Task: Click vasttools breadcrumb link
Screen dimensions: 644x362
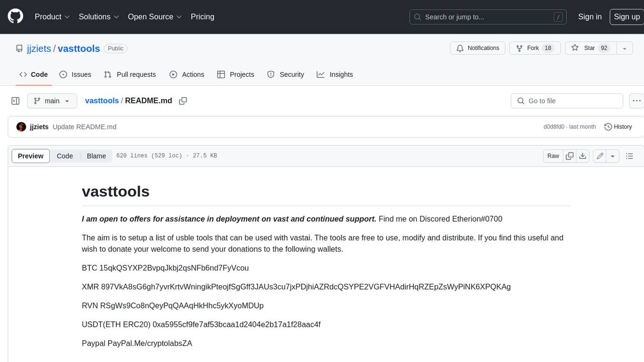Action: click(x=102, y=101)
